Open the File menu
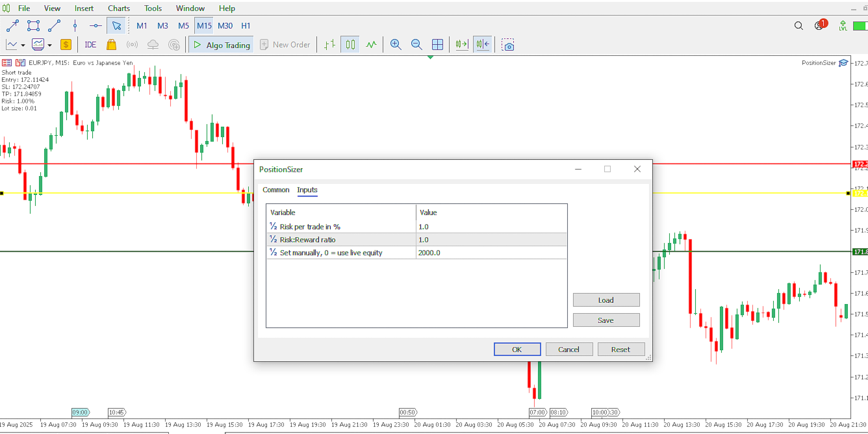This screenshot has height=434, width=868. click(x=24, y=8)
